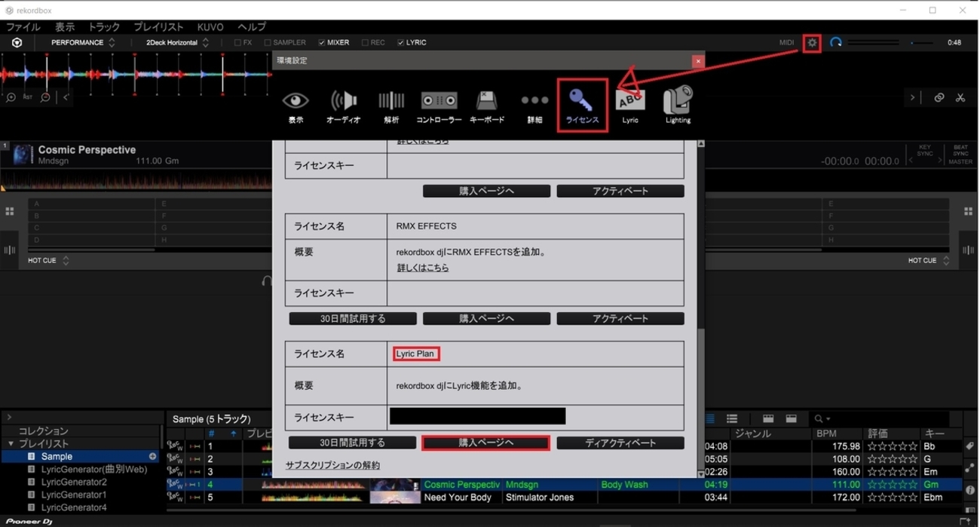Open the ヘルプ menu
980x527 pixels.
tap(252, 26)
